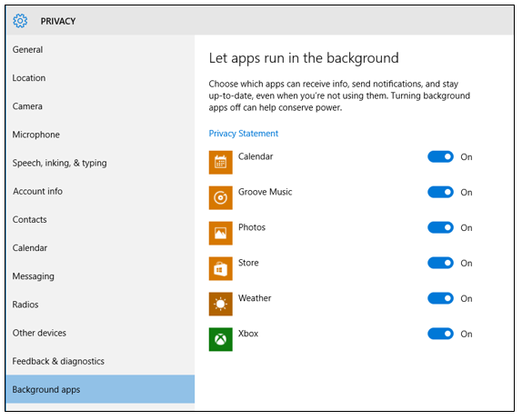Click the Store app label
Screen dimensions: 522x420
[248, 263]
